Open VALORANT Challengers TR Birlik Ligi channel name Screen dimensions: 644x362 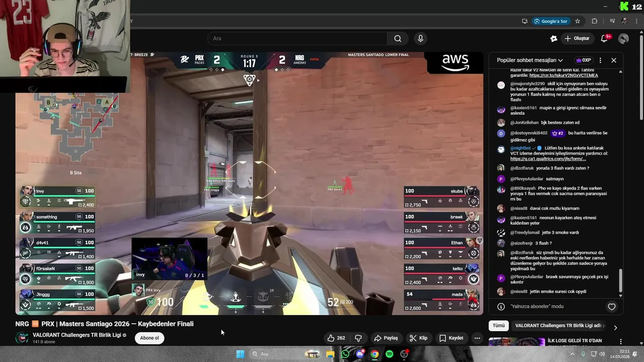tap(76, 335)
